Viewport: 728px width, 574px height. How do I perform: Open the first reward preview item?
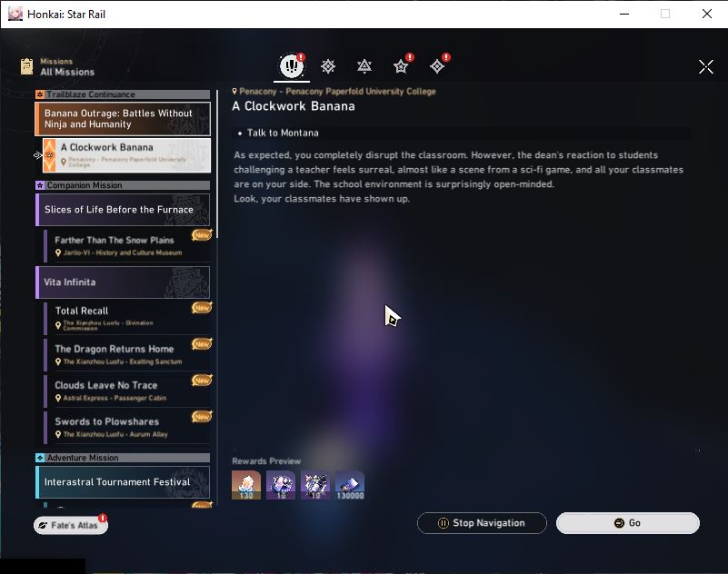tap(246, 485)
